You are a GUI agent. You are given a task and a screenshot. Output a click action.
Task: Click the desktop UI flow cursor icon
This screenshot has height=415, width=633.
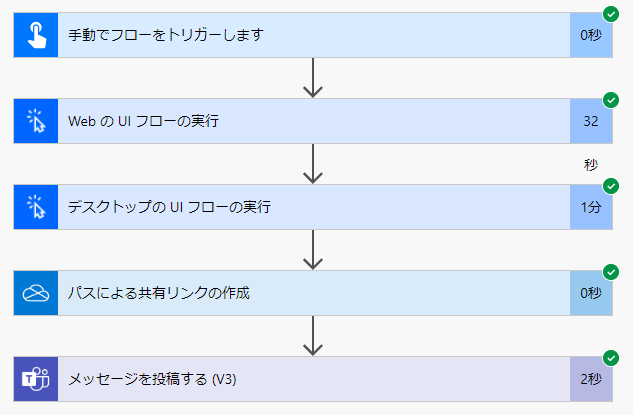pos(36,207)
